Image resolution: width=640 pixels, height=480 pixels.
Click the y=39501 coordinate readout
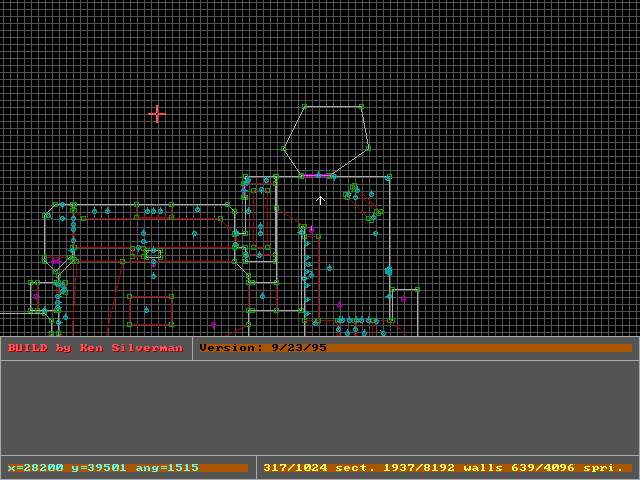click(100, 468)
